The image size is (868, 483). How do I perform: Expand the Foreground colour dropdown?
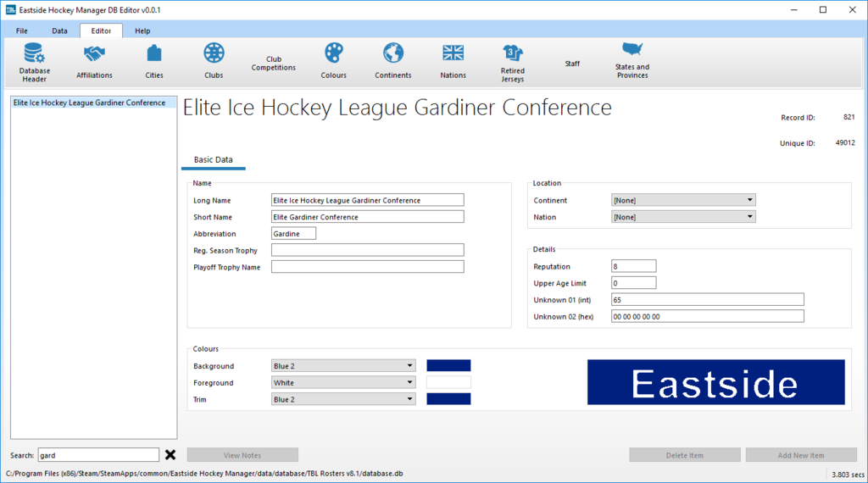point(343,382)
